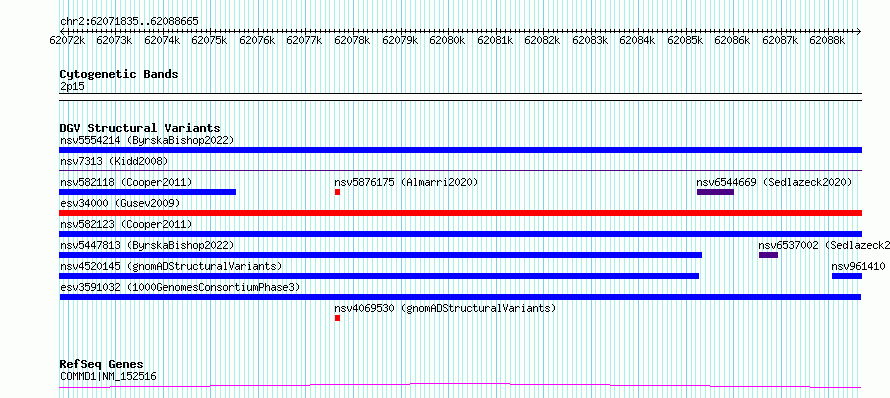Click the nsv582123 (Cooper2011) label

[126, 224]
